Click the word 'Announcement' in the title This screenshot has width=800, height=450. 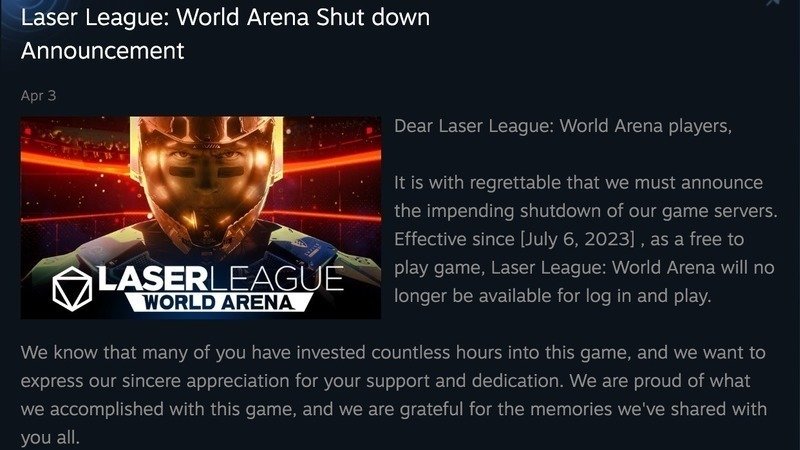coord(103,51)
